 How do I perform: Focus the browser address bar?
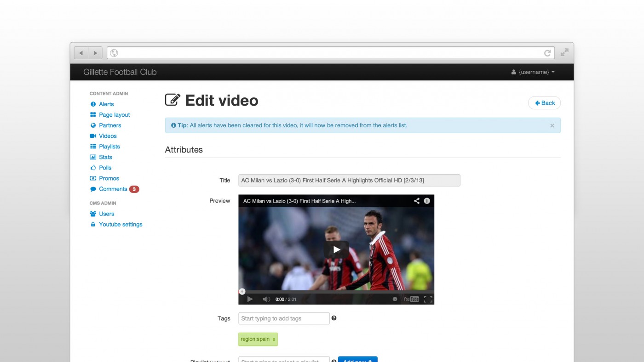(331, 53)
